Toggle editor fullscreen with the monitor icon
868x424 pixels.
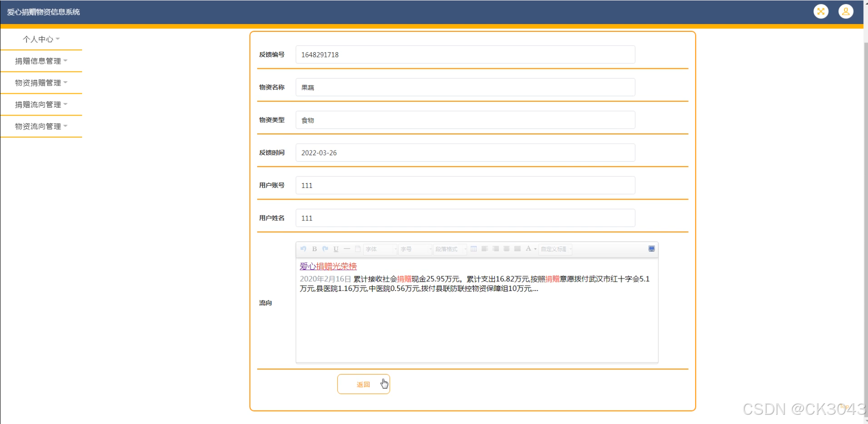[x=652, y=249]
